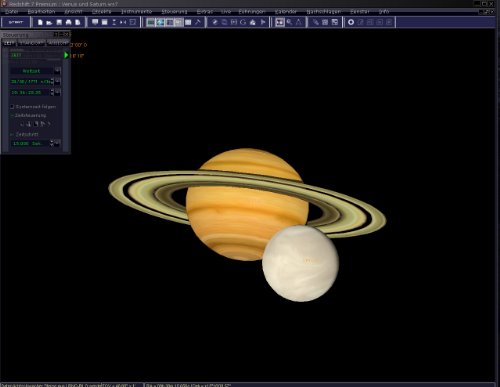Click the calendar grid toolbar icon

click(x=325, y=22)
